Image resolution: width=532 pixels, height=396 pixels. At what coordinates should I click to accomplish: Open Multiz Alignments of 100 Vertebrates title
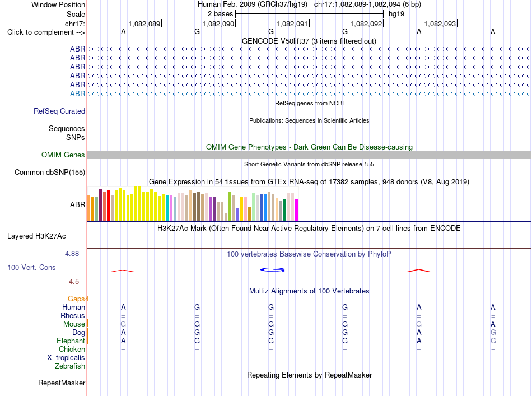tap(309, 291)
